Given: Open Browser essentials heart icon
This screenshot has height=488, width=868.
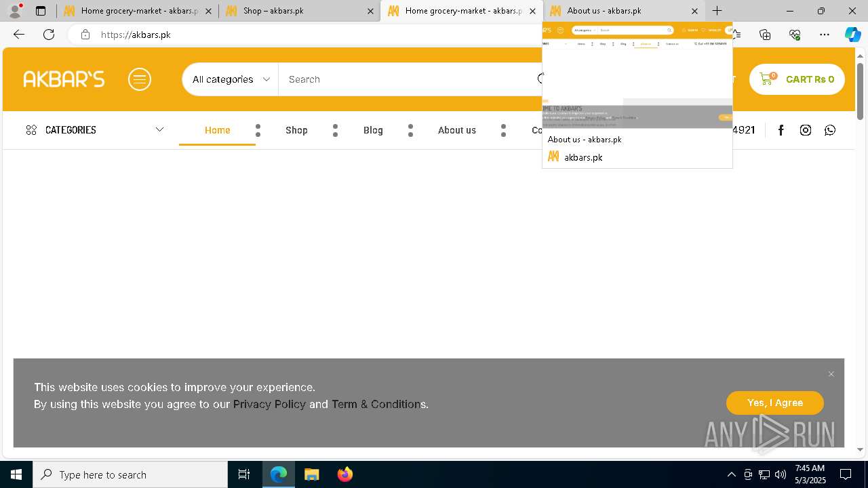Looking at the screenshot, I should pos(795,35).
